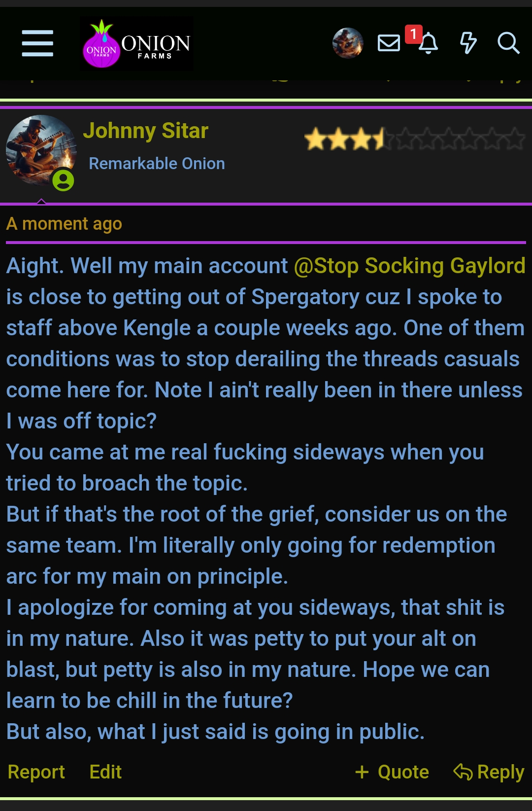Add post to multi-quote with Quote
This screenshot has height=811, width=532.
pyautogui.click(x=392, y=772)
